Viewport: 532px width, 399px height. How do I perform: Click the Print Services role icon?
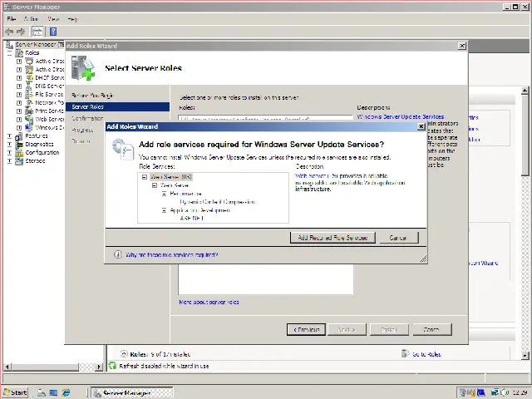click(x=29, y=111)
